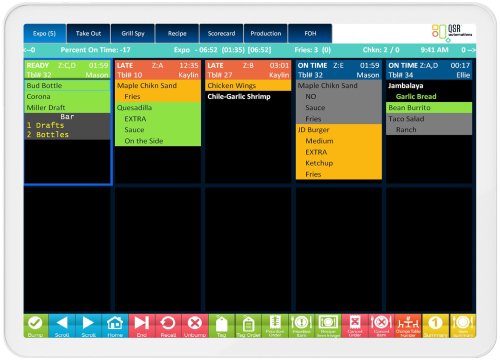Select the READY Tbl# 32 Mason order header
Viewport: 500px width, 360px height.
[x=67, y=70]
